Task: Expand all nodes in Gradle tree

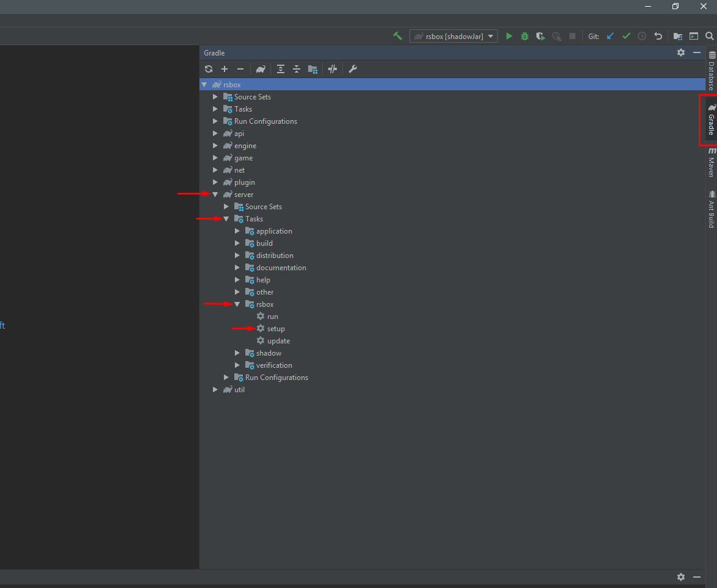Action: (x=281, y=69)
